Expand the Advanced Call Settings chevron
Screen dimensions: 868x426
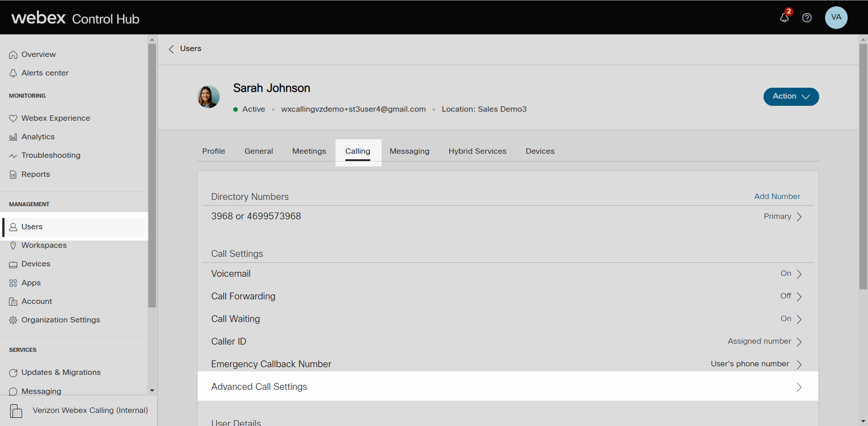(x=799, y=387)
